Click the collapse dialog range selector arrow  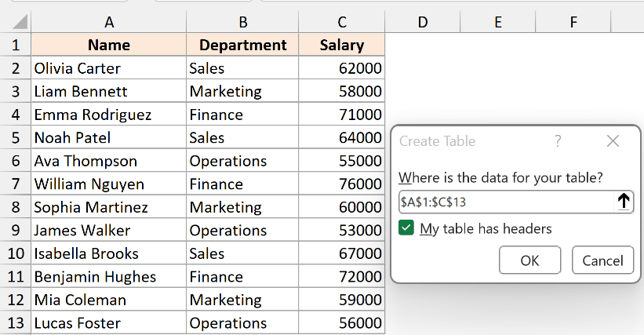tap(624, 202)
